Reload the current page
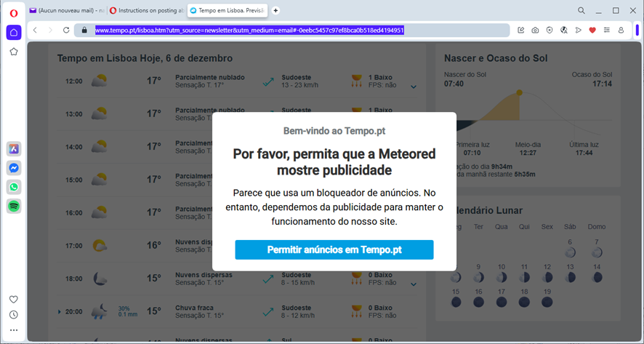644x344 pixels. click(x=66, y=30)
